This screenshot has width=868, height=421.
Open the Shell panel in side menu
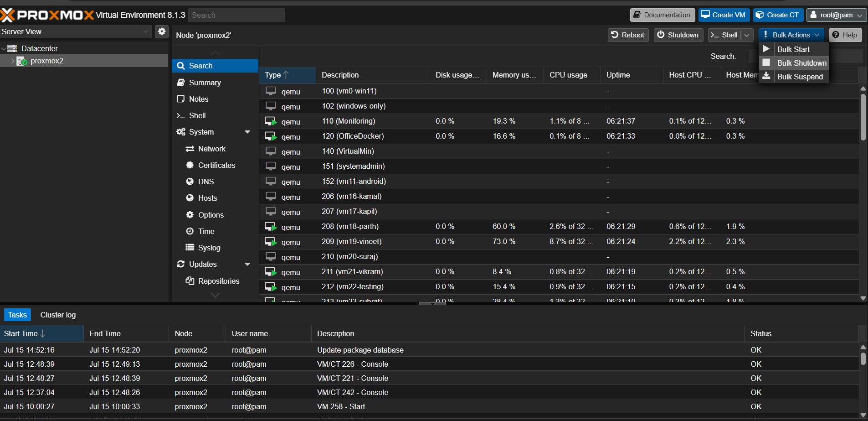tap(215, 115)
